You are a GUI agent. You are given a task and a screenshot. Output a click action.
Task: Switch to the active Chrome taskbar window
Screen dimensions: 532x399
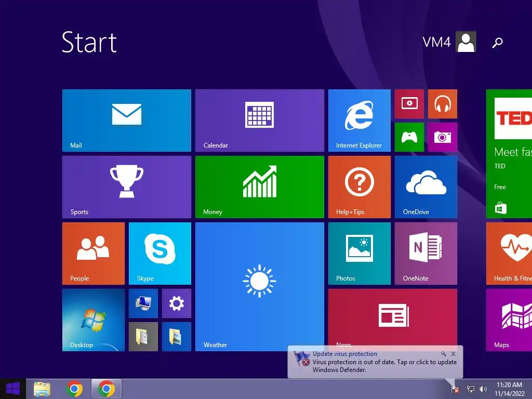(106, 389)
